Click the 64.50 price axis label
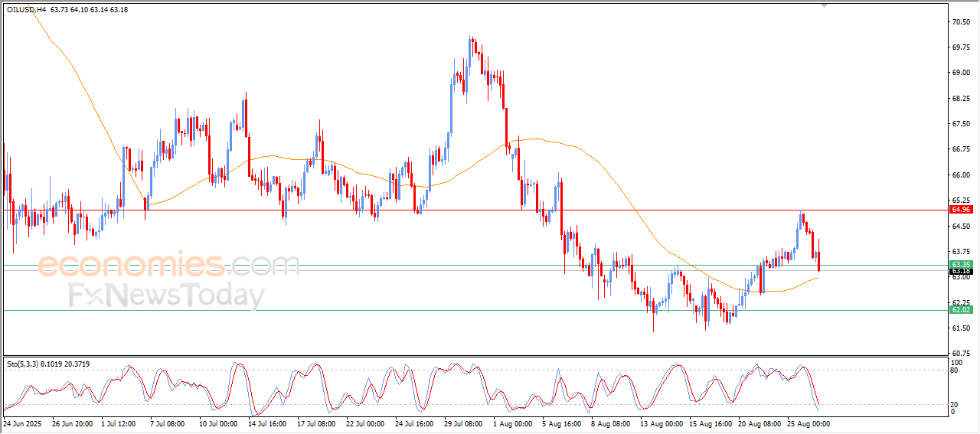Screen dimensions: 980x434 point(962,226)
